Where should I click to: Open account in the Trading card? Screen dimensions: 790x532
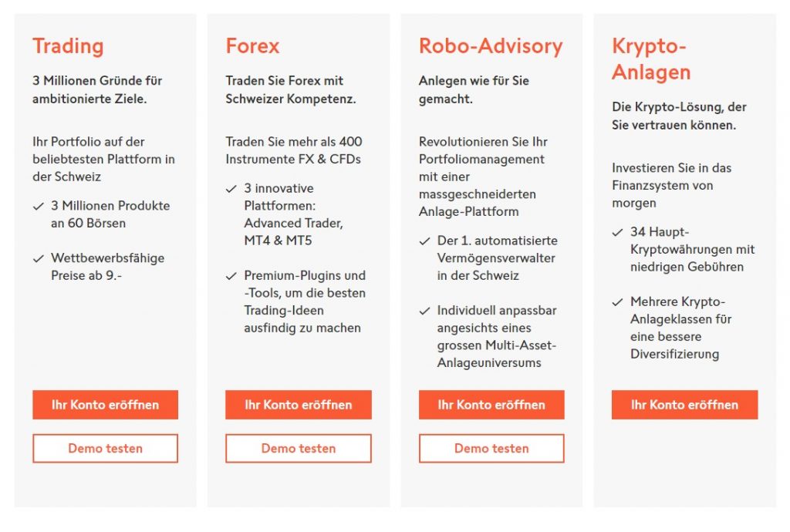[105, 405]
